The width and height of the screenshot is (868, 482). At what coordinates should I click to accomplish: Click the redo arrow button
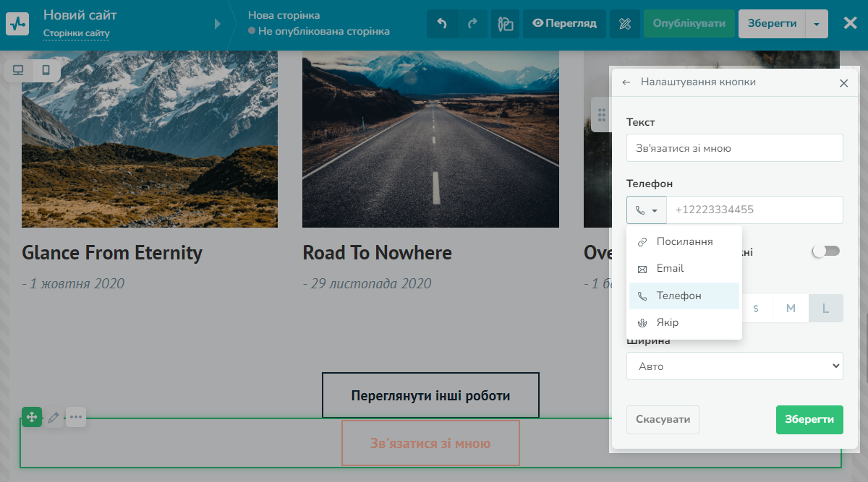(x=473, y=23)
